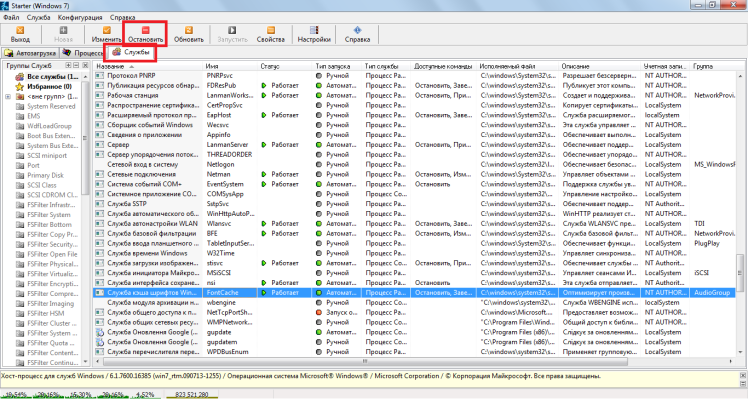The image size is (748, 399).
Task: Sort by the Группа column header
Action: [x=713, y=66]
